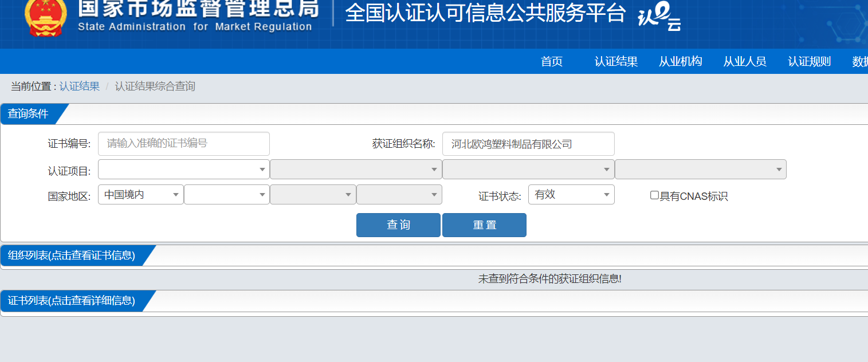868x362 pixels.
Task: Click the 获证组织名称 input field
Action: pos(528,144)
